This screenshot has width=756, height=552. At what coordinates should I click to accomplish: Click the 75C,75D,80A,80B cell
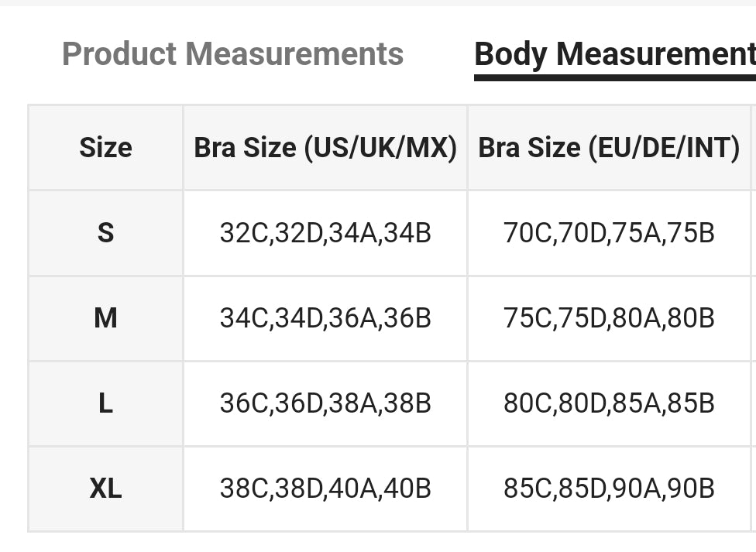609,317
